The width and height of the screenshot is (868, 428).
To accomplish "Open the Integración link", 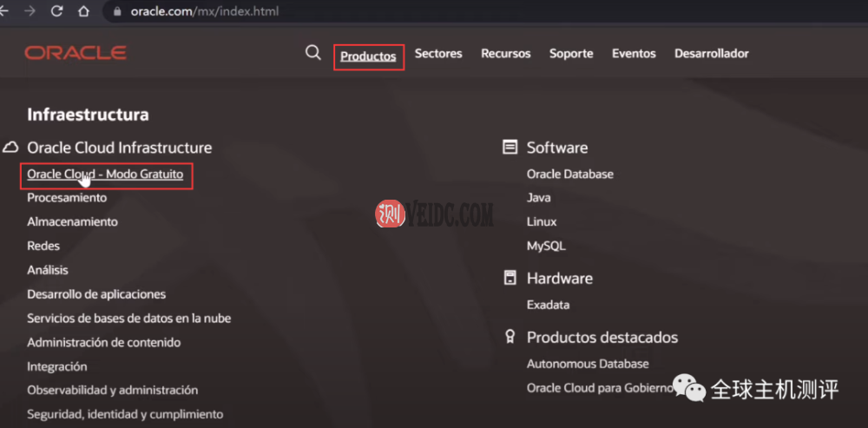I will [57, 366].
